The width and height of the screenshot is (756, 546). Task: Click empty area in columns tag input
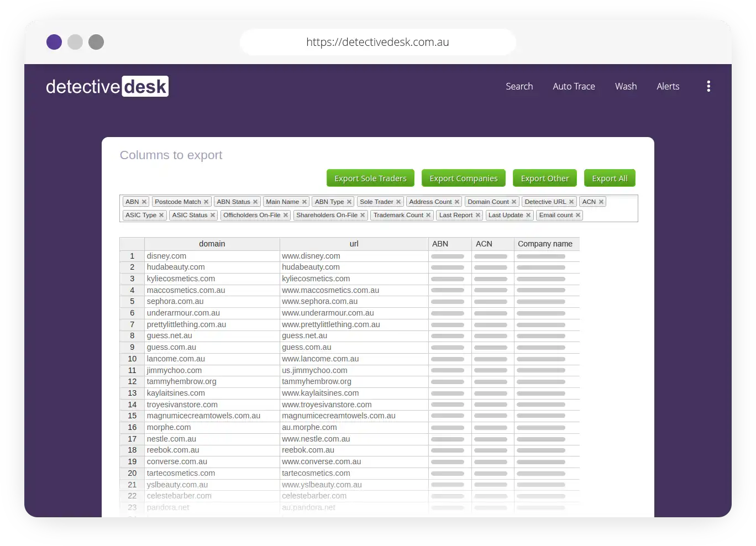(x=611, y=216)
